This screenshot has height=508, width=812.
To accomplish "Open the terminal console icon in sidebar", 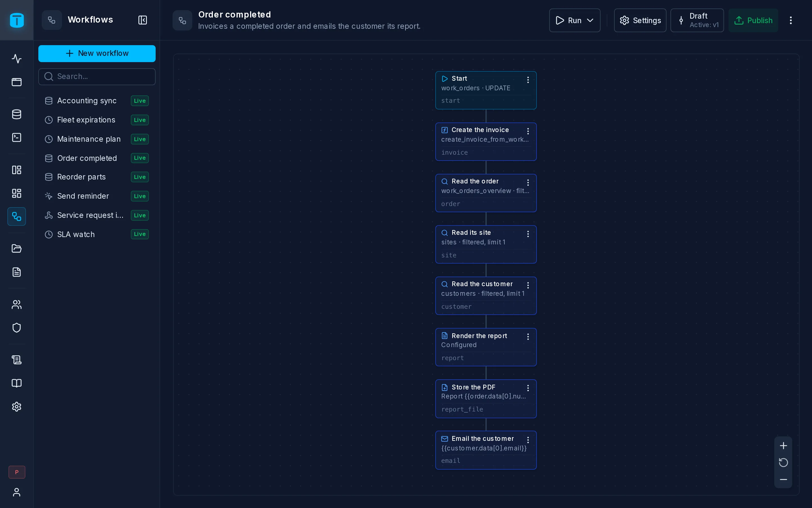I will pyautogui.click(x=16, y=137).
